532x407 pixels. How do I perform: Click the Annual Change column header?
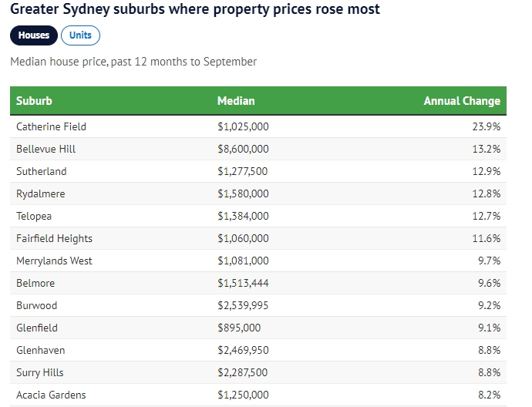tap(462, 101)
